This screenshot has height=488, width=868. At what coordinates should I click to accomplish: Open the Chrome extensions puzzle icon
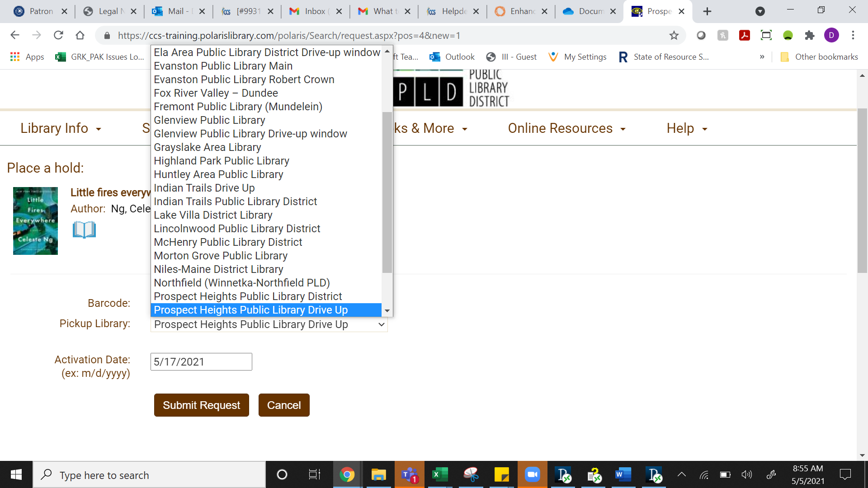pos(809,35)
